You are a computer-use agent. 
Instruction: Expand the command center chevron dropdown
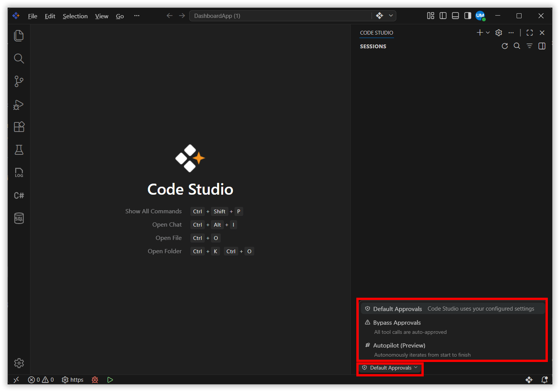tap(391, 16)
